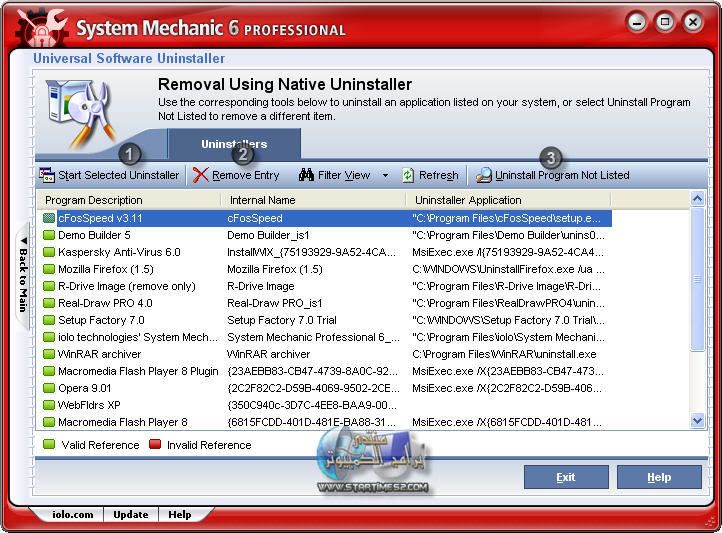Click the binoculars Filter View icon
Screen dimensions: 722x533
pos(306,175)
